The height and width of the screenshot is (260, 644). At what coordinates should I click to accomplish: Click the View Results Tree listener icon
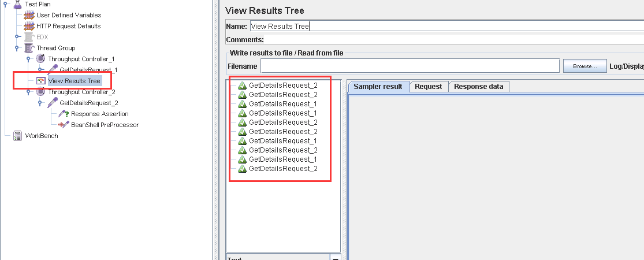coord(40,81)
